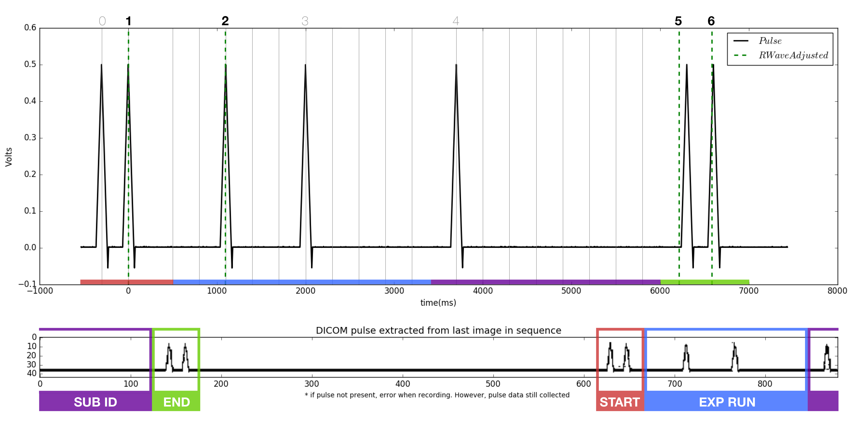Click the x-axis tick label 4000
This screenshot has height=434, width=868.
pos(483,291)
